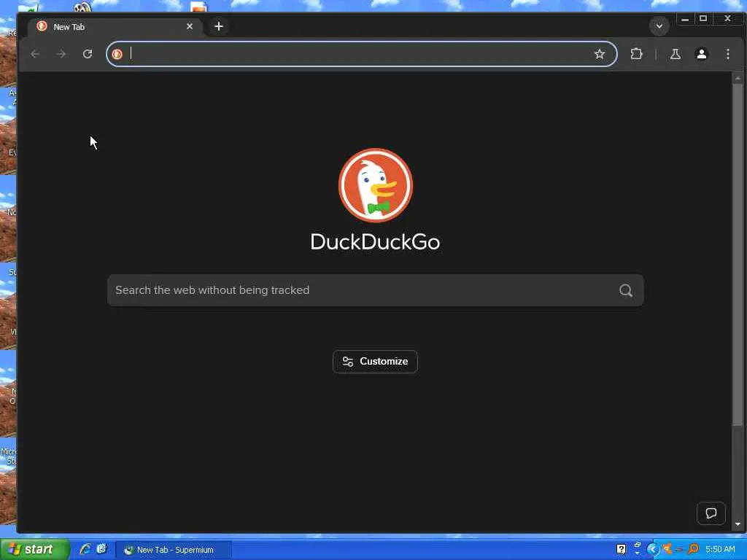Click the browser forward arrow
Image resolution: width=747 pixels, height=560 pixels.
pyautogui.click(x=61, y=54)
